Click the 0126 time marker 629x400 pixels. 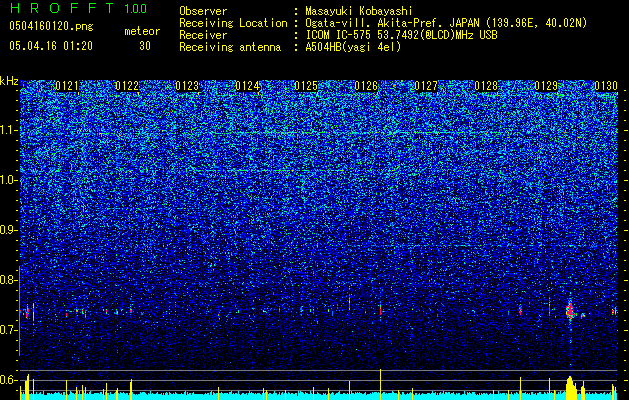pyautogui.click(x=366, y=86)
